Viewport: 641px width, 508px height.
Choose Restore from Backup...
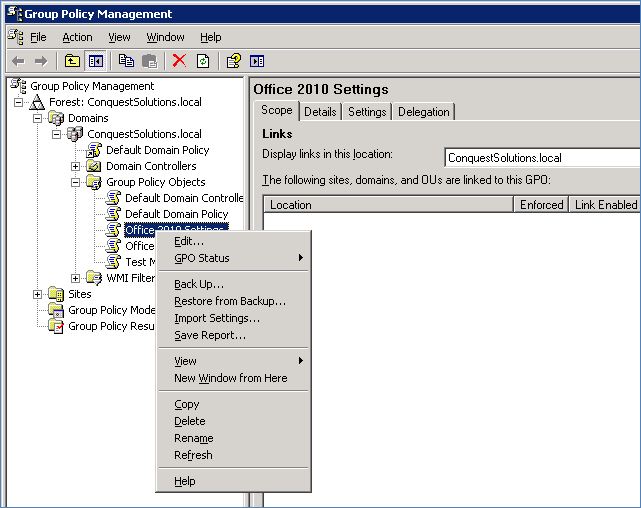click(x=233, y=301)
